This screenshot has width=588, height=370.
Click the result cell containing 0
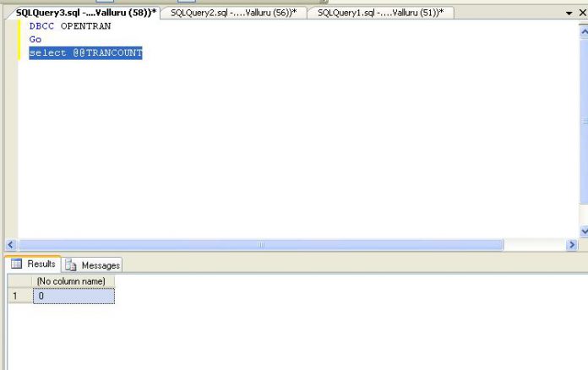click(x=73, y=296)
